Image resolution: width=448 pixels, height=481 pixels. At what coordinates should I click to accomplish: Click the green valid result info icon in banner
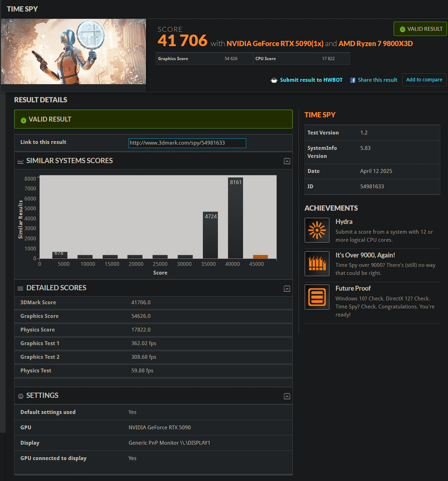23,120
